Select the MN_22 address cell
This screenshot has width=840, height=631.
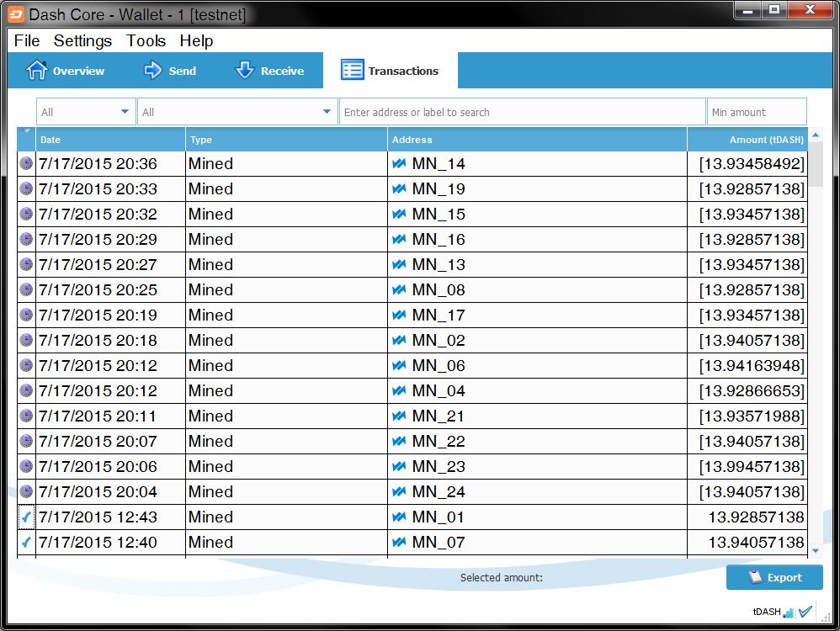(537, 441)
